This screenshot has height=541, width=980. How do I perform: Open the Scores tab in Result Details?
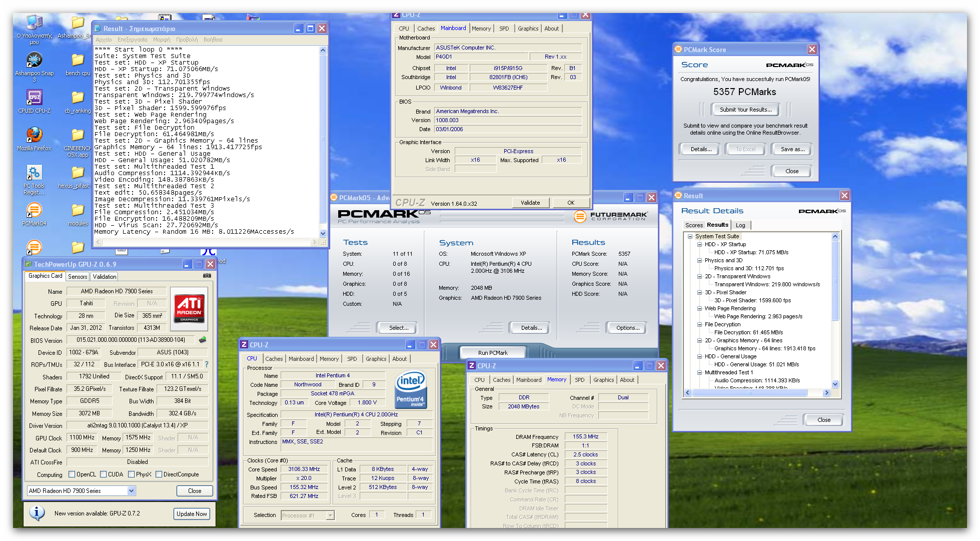[694, 225]
